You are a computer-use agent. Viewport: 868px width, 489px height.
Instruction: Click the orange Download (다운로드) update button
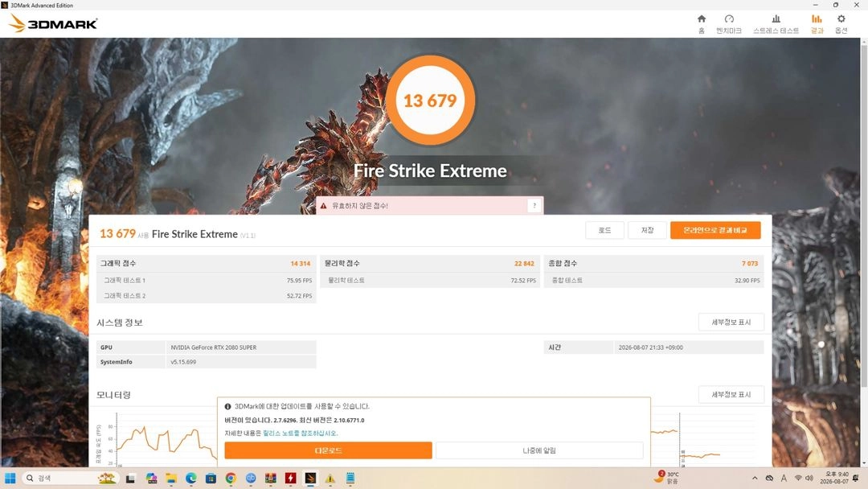(328, 450)
